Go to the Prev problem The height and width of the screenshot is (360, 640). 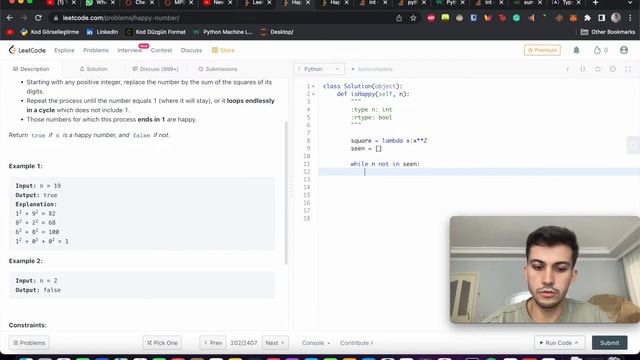coord(213,343)
